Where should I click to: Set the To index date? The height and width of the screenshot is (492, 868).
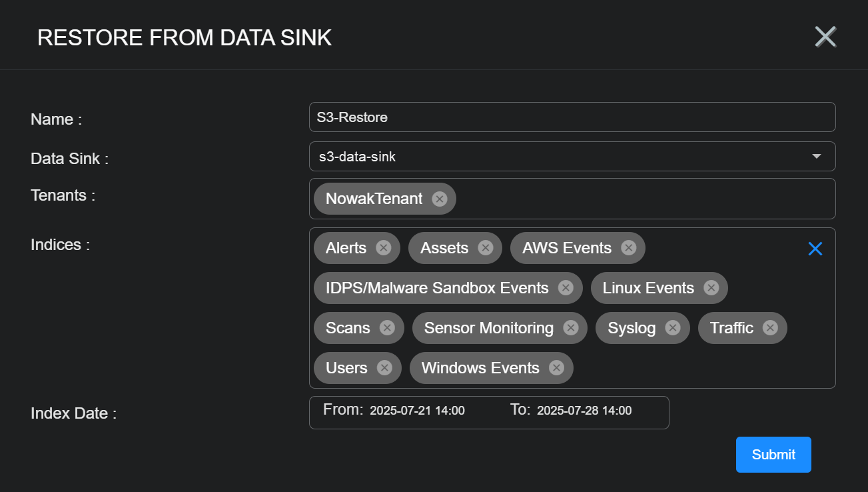coord(584,411)
